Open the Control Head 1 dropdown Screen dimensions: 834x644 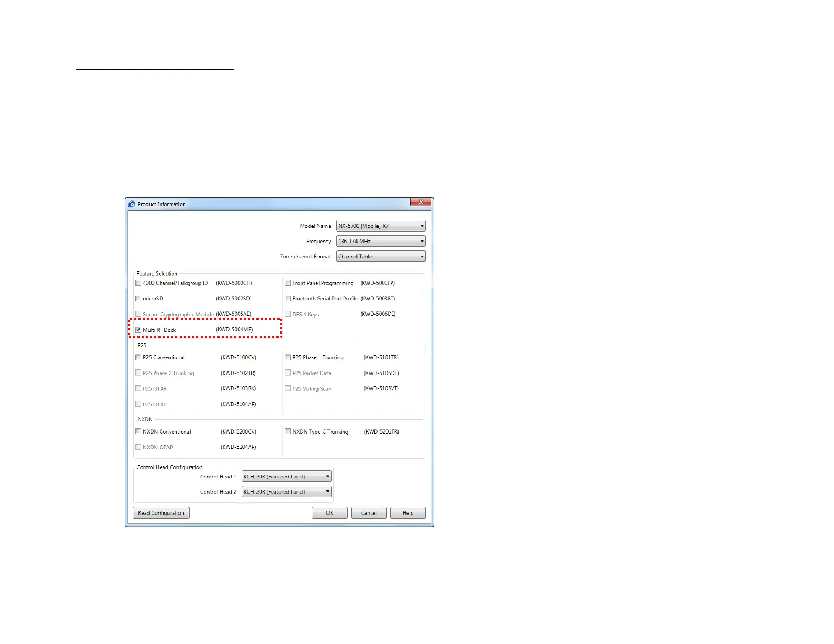tap(286, 477)
